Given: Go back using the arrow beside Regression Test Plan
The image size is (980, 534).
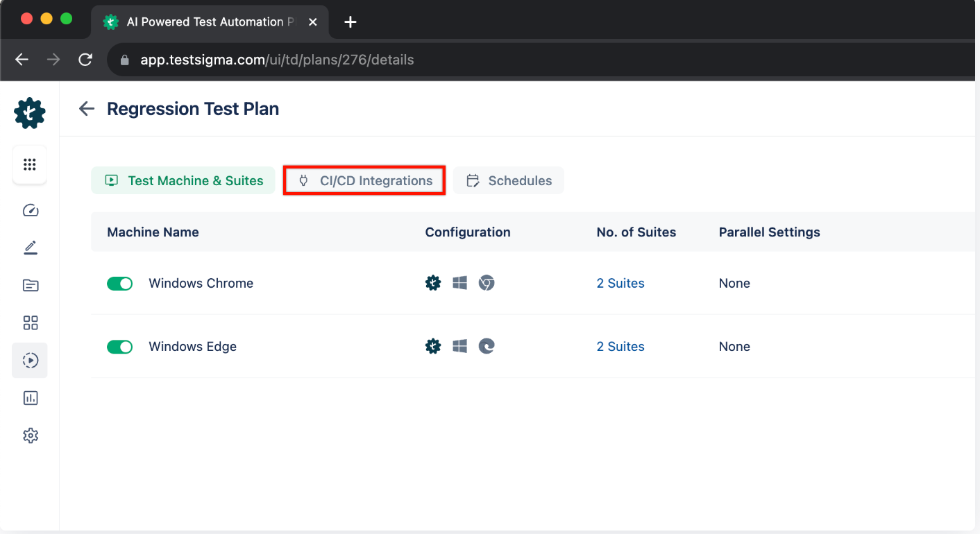Looking at the screenshot, I should click(86, 108).
